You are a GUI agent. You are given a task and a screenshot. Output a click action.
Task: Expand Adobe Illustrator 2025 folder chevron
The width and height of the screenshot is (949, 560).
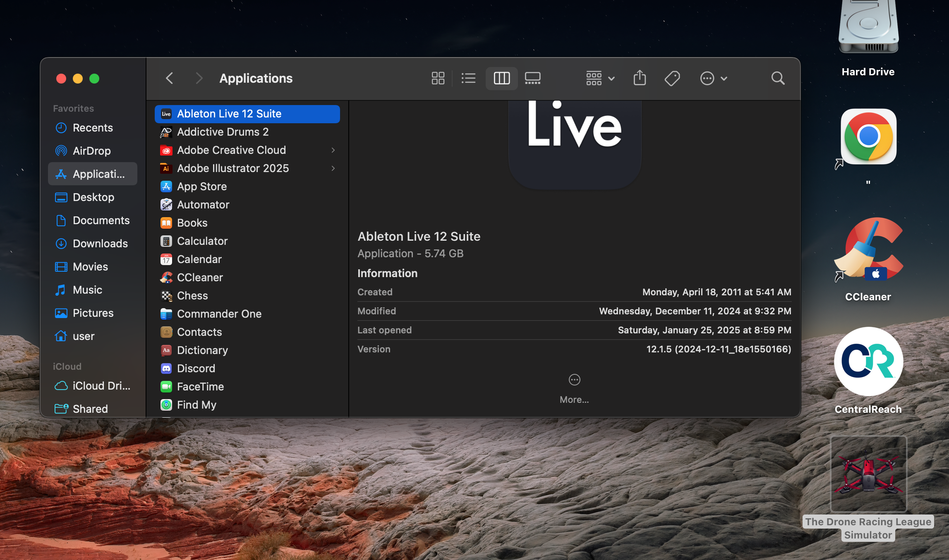(333, 168)
